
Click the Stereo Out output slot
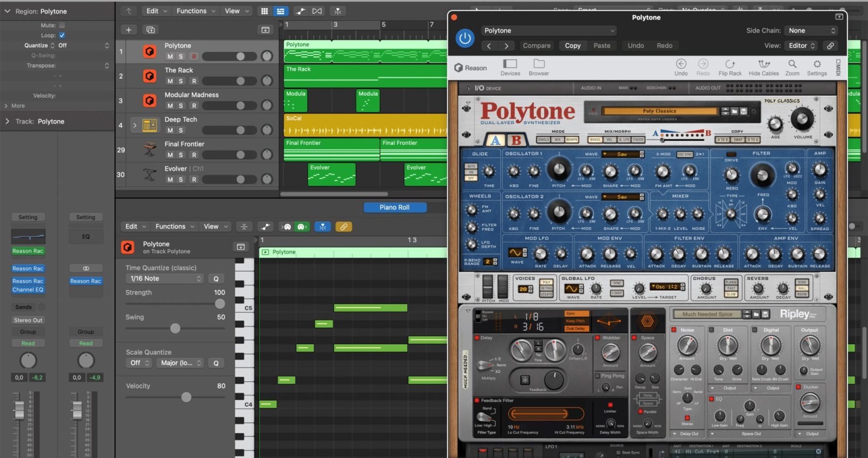28,320
